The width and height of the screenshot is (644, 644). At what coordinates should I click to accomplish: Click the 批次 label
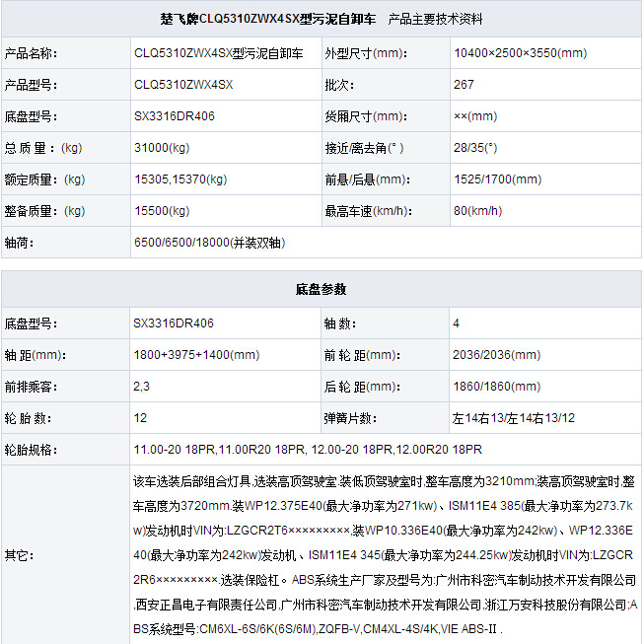pyautogui.click(x=339, y=85)
